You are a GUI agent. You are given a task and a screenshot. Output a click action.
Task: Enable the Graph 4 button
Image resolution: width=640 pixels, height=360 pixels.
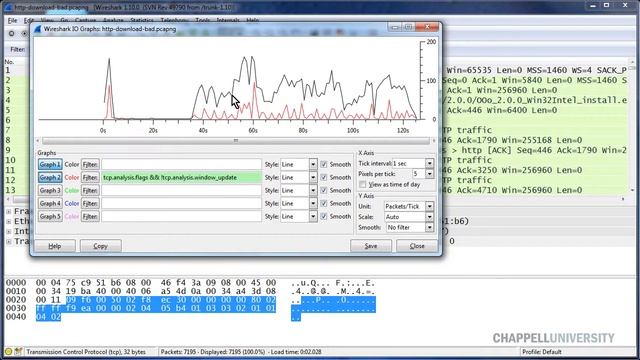pos(50,203)
